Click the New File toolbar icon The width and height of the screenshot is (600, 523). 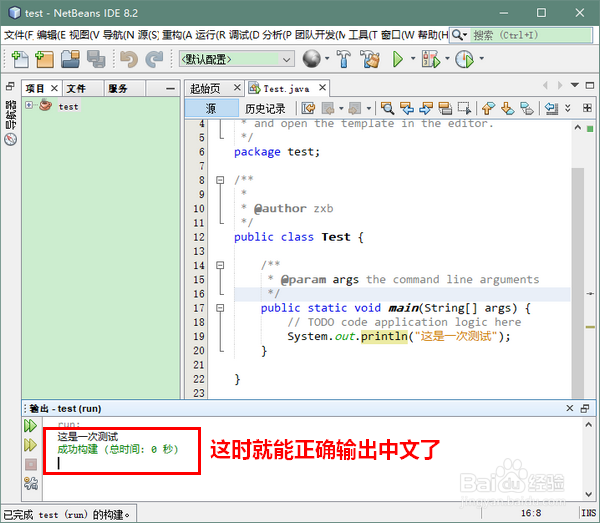click(20, 59)
